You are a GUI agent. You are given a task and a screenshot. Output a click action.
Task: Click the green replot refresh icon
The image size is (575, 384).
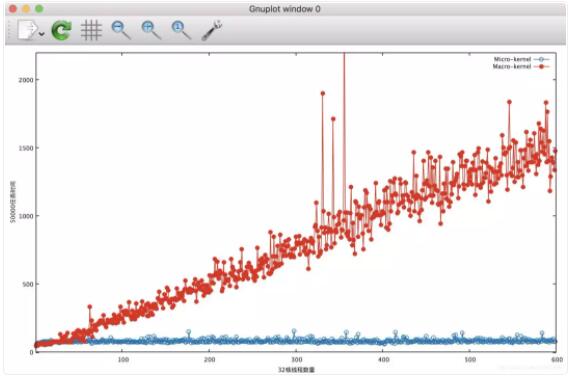tap(61, 30)
